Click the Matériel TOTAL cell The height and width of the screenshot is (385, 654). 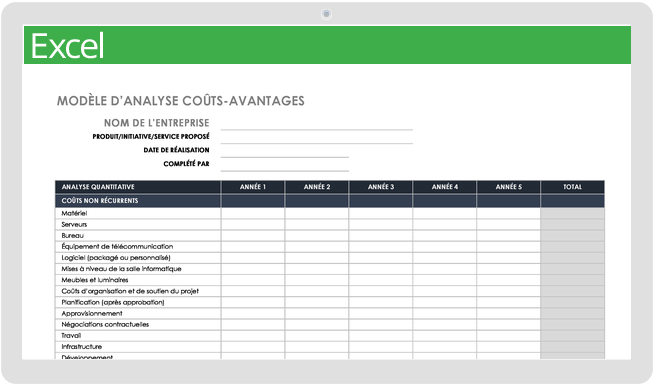click(573, 213)
